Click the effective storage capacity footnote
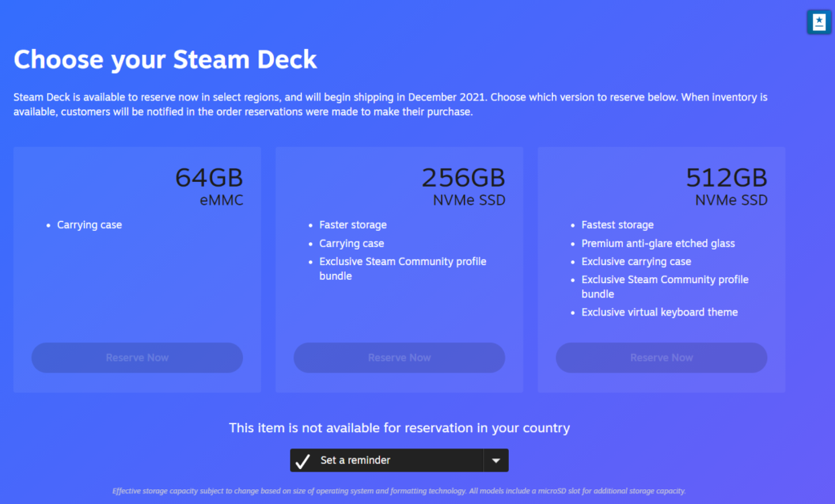The width and height of the screenshot is (835, 504). [x=400, y=491]
